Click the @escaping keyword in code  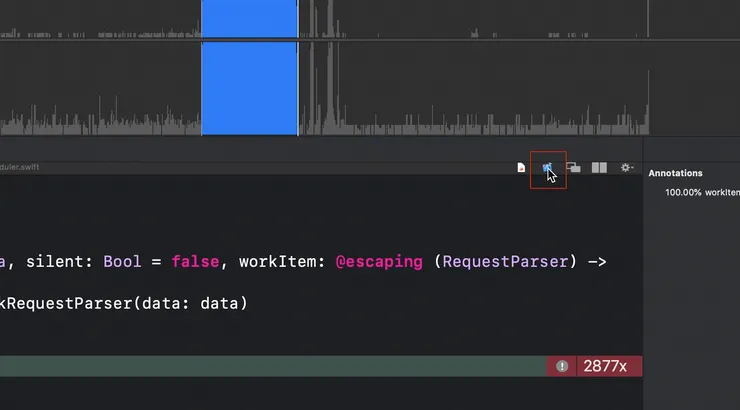click(379, 262)
